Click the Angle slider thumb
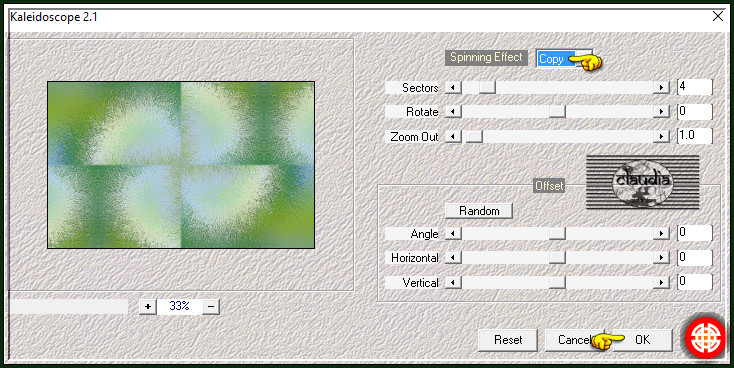 [x=557, y=233]
